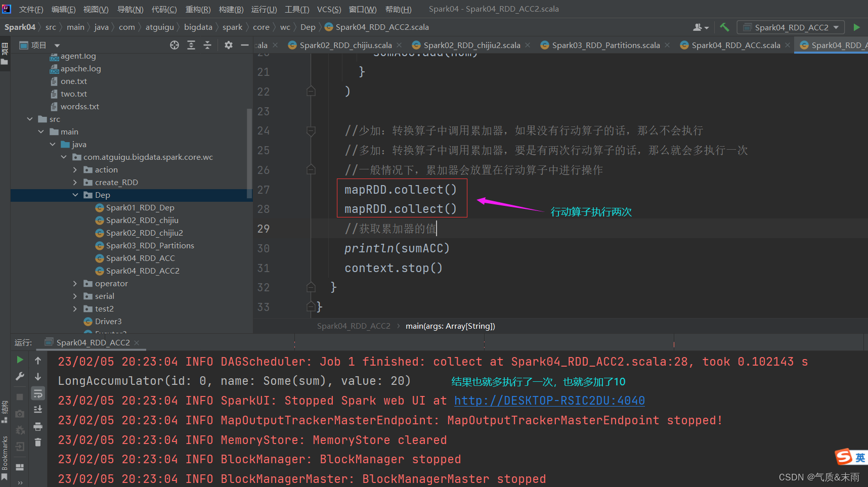Hide the project panel with the minus icon
This screenshot has width=868, height=487.
245,45
